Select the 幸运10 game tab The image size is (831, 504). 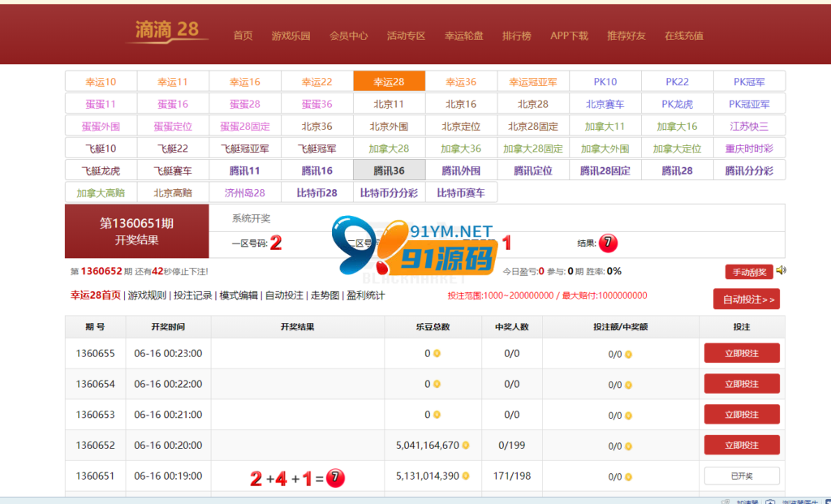(101, 82)
